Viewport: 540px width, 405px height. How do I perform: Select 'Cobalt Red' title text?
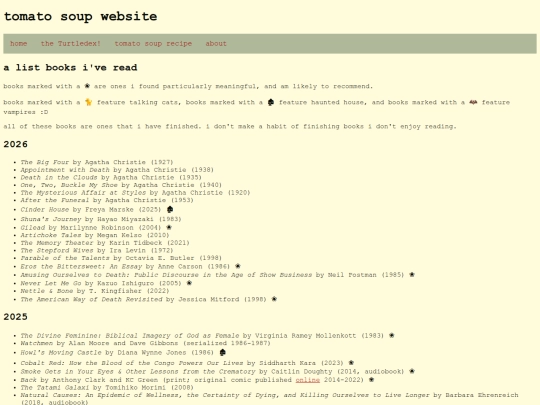[x=132, y=363]
